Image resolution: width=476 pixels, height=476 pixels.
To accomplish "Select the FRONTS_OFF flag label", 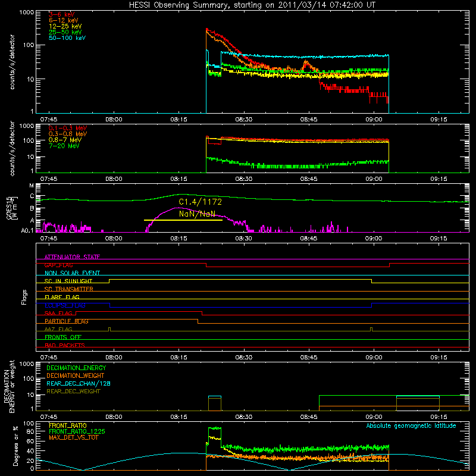I will point(63,337).
